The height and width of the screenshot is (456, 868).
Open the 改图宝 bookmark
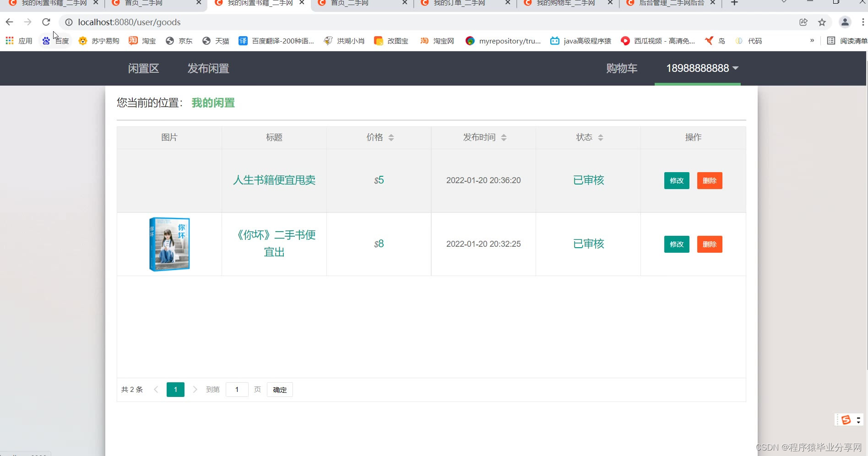point(391,41)
